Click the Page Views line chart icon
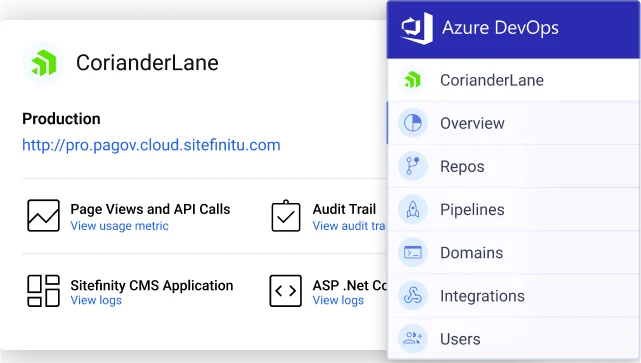This screenshot has height=363, width=641. click(43, 215)
